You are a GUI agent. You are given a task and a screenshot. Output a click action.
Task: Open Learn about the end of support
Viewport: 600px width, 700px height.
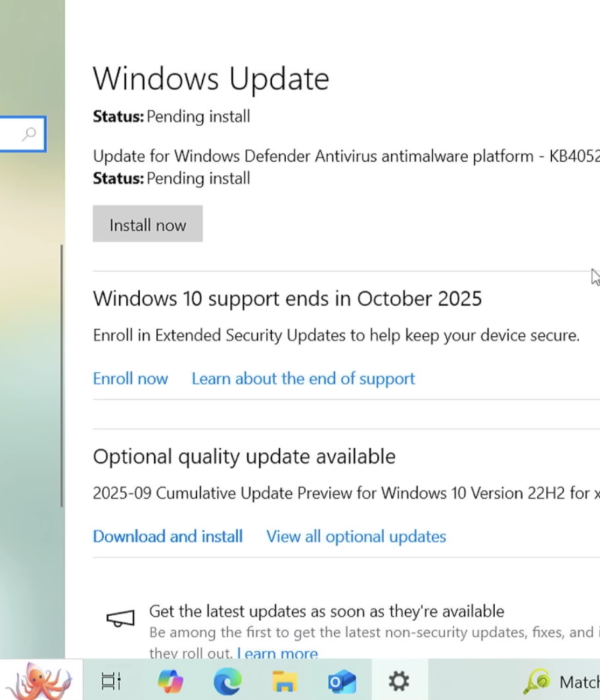click(303, 378)
